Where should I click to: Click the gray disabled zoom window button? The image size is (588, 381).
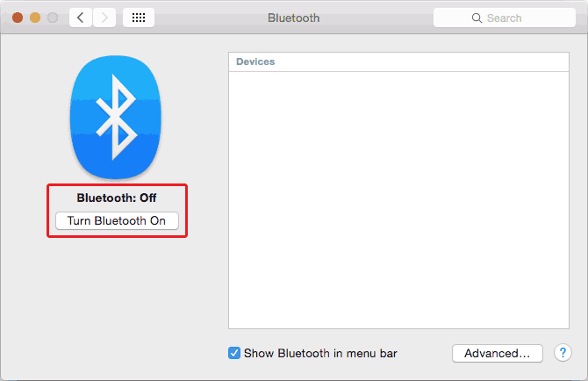pos(53,18)
